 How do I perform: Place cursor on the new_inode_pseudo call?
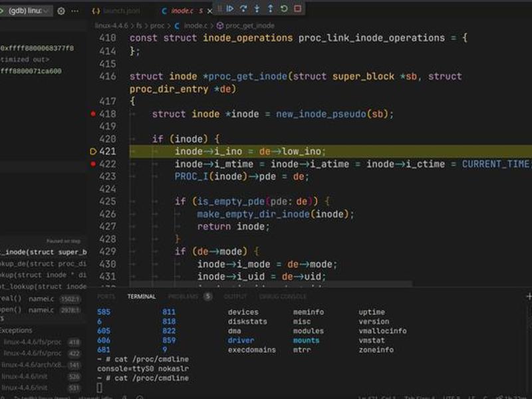[321, 114]
